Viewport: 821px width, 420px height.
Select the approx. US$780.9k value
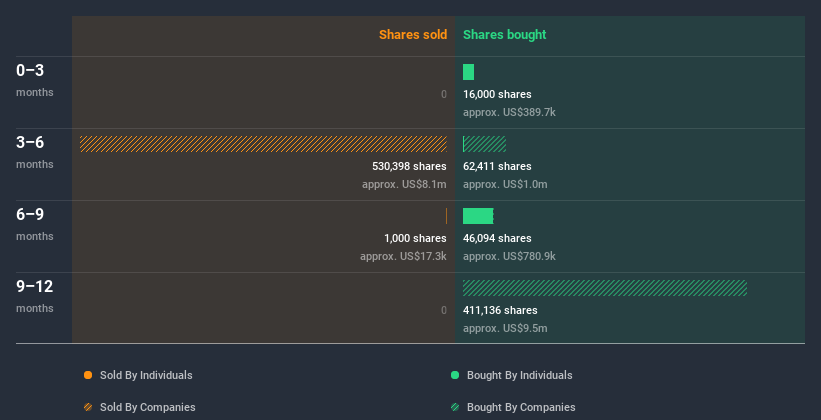(x=509, y=257)
